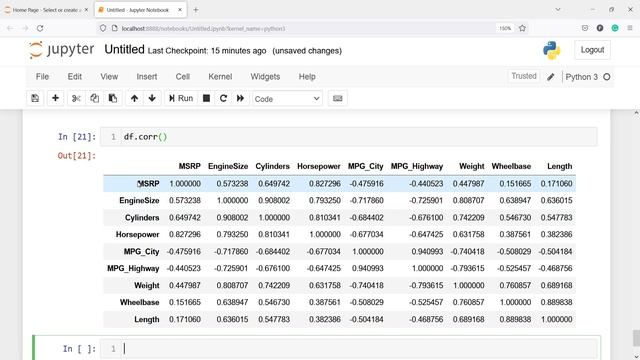Click the df.corr() code cell
This screenshot has height=360, width=640.
349,137
